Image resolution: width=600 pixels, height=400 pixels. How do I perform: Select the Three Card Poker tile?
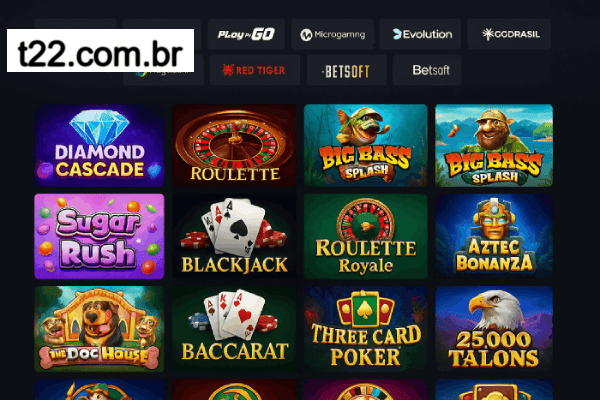365,329
